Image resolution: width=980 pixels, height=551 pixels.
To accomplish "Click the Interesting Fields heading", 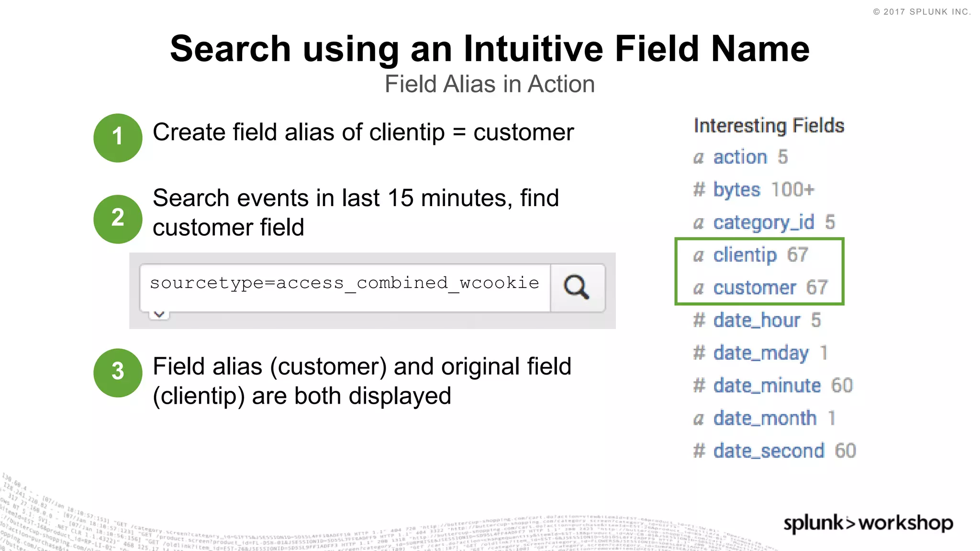I will [769, 126].
